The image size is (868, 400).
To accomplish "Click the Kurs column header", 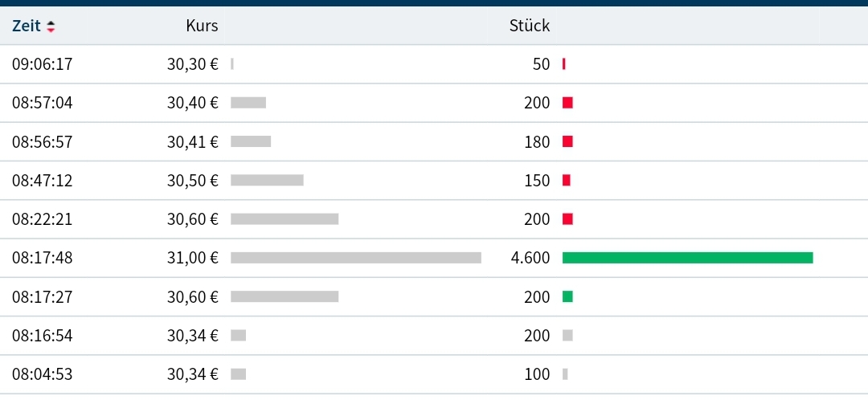I will pos(202,26).
